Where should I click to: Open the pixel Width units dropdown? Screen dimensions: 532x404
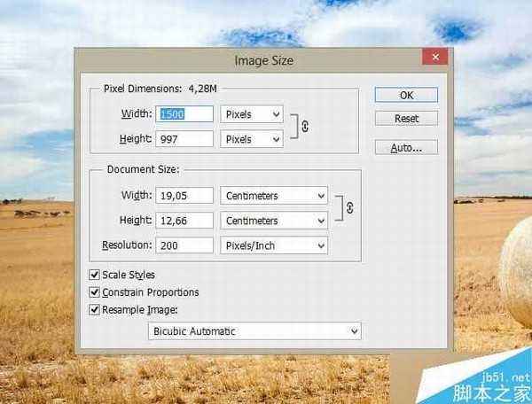point(252,114)
